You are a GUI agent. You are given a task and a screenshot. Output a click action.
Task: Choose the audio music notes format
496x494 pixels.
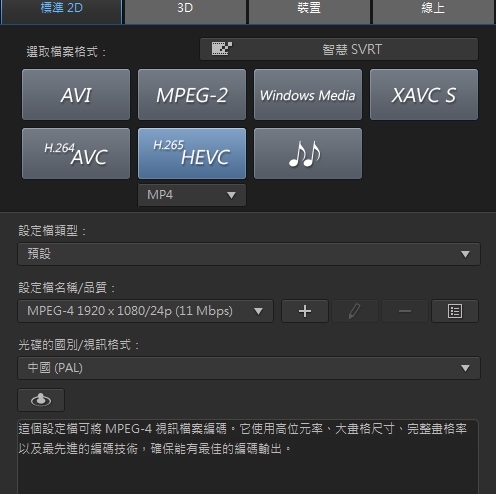coord(308,154)
